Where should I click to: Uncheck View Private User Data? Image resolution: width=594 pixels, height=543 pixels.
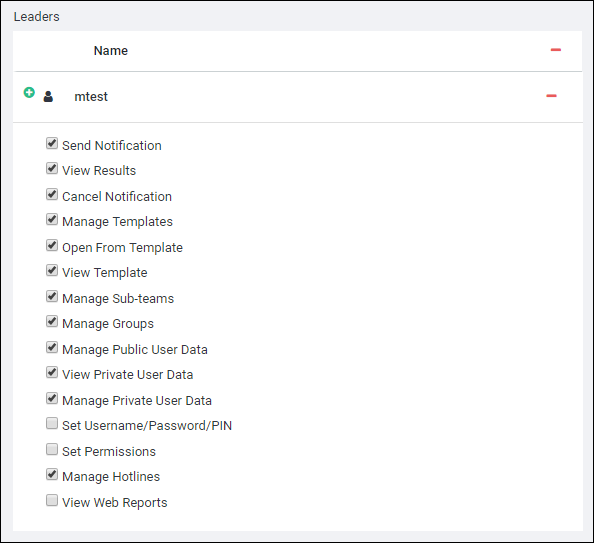point(52,372)
